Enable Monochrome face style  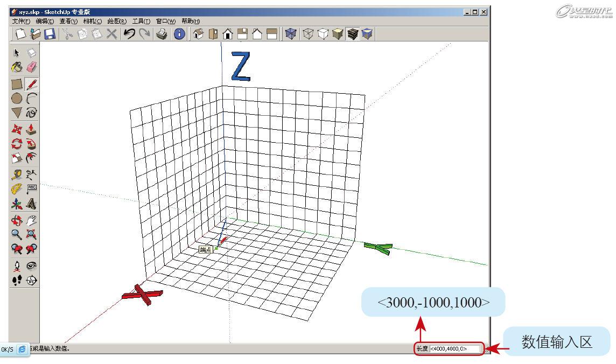[x=367, y=34]
